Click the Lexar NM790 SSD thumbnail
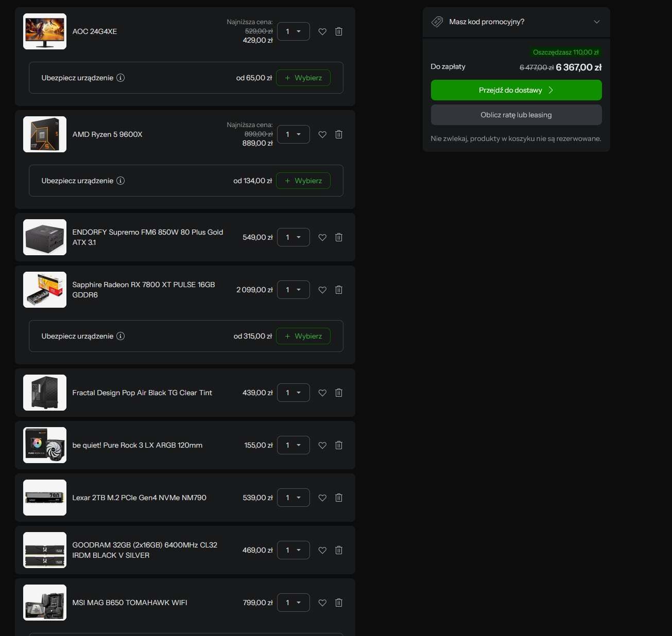 45,498
